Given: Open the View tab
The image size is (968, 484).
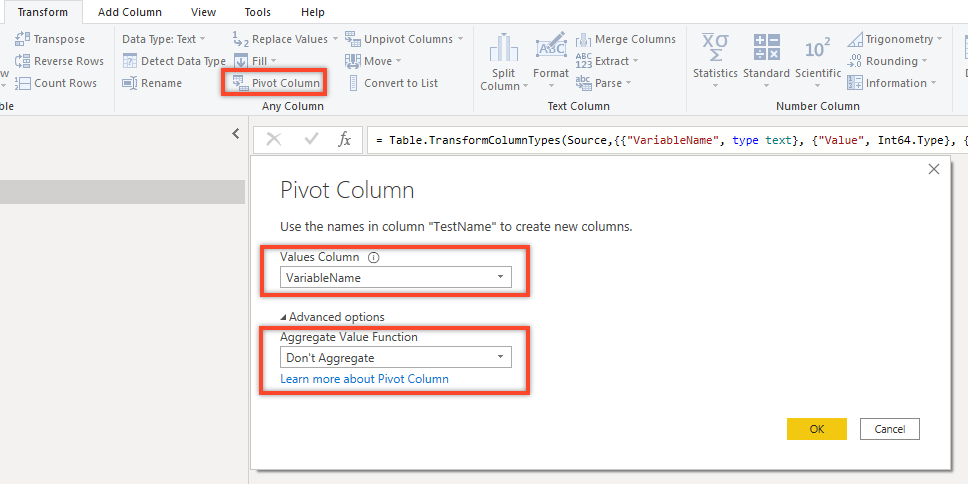Looking at the screenshot, I should (x=204, y=12).
